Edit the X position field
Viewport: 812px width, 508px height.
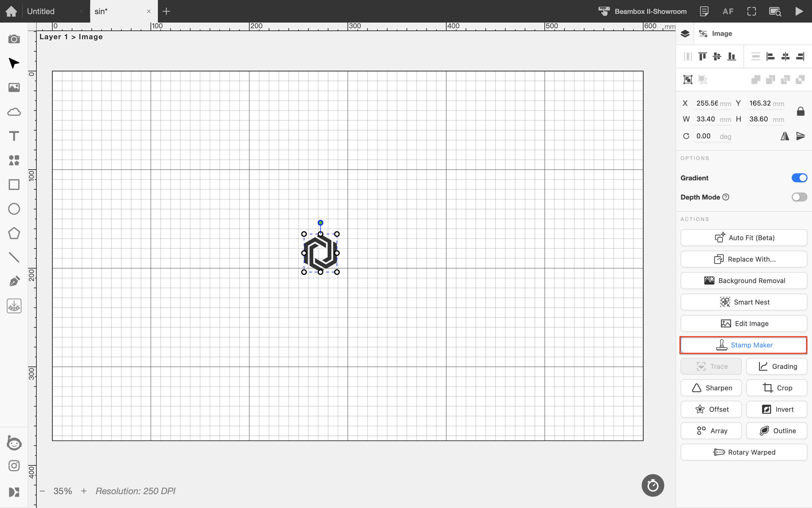click(x=713, y=104)
